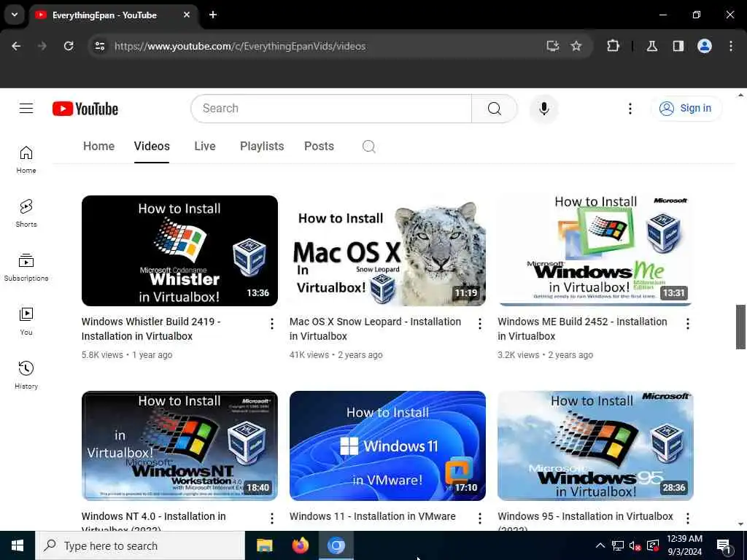Open the channel Playlists tab
The height and width of the screenshot is (560, 747).
(x=262, y=146)
